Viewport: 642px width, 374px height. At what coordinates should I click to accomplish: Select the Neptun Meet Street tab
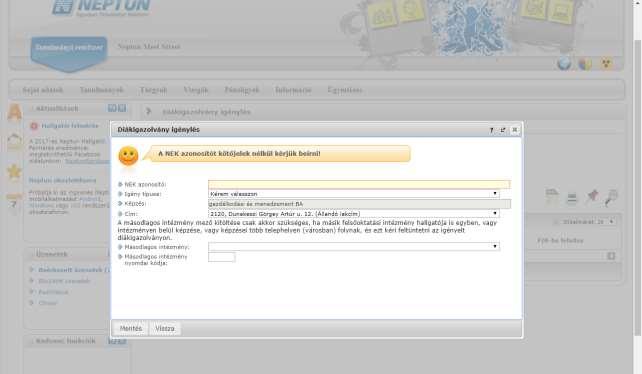coord(149,46)
